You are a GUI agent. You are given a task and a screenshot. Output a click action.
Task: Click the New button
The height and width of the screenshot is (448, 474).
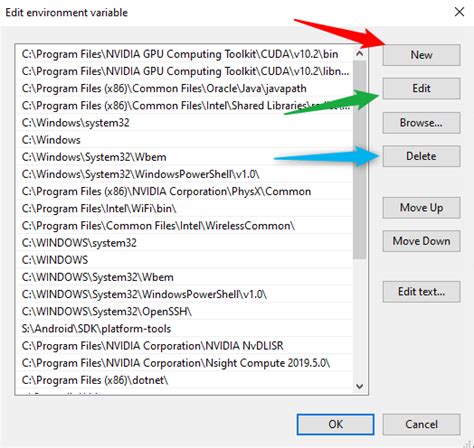[x=421, y=55]
